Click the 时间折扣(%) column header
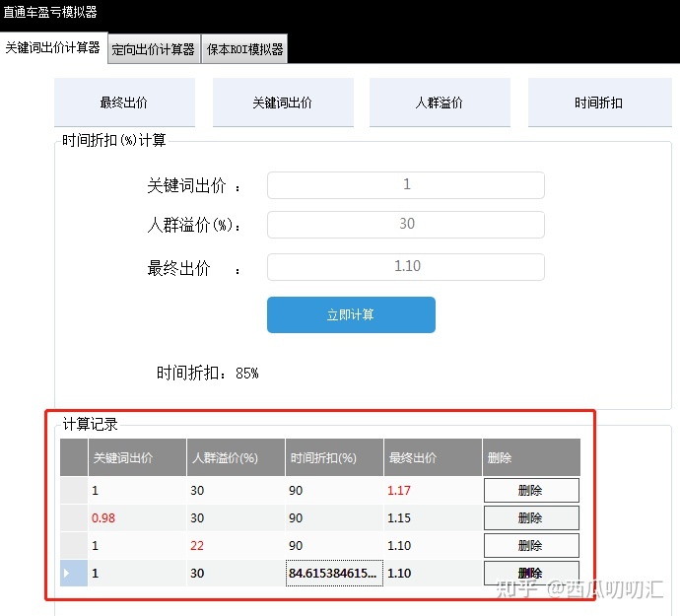This screenshot has width=680, height=616. click(334, 457)
